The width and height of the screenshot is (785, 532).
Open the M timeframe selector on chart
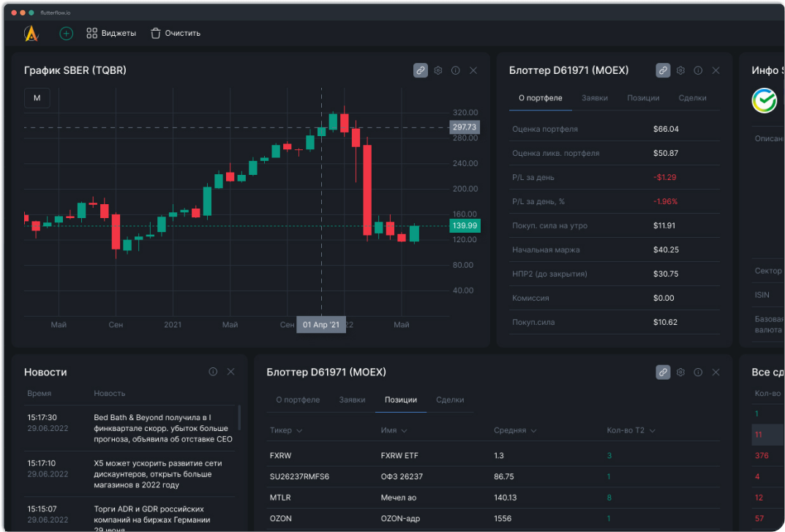point(37,98)
